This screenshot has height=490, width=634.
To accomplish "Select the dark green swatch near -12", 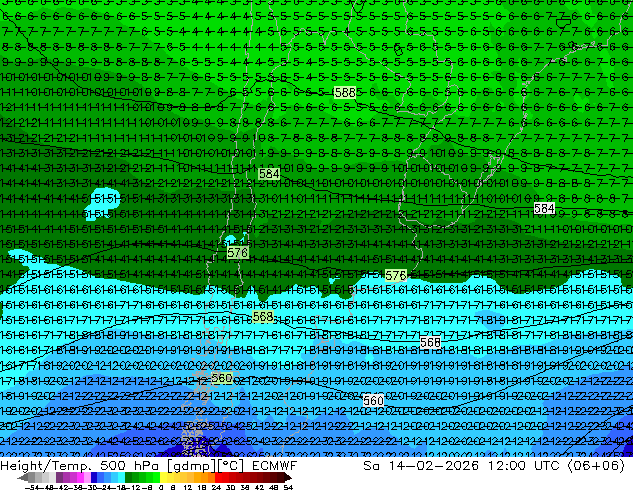I will (129, 477).
